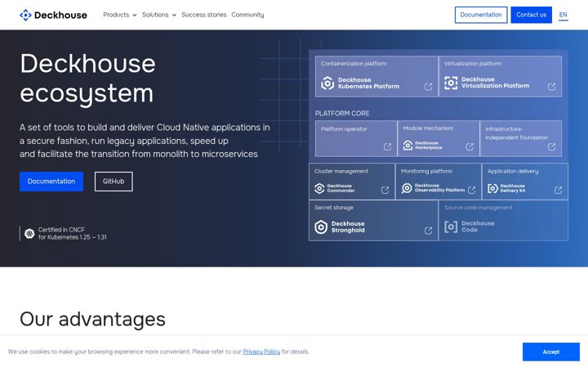The image size is (588, 368).
Task: Click the Deckhouse Observability Platform logo icon
Action: tap(407, 188)
